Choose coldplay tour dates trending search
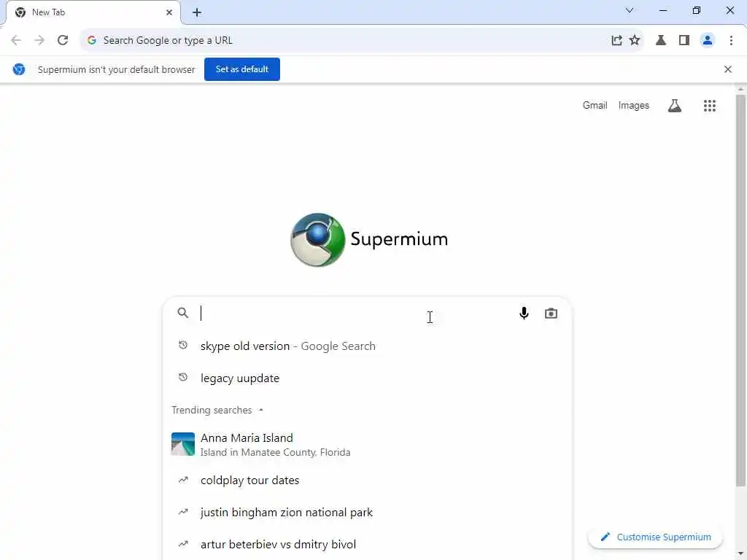Image resolution: width=747 pixels, height=560 pixels. pyautogui.click(x=367, y=481)
